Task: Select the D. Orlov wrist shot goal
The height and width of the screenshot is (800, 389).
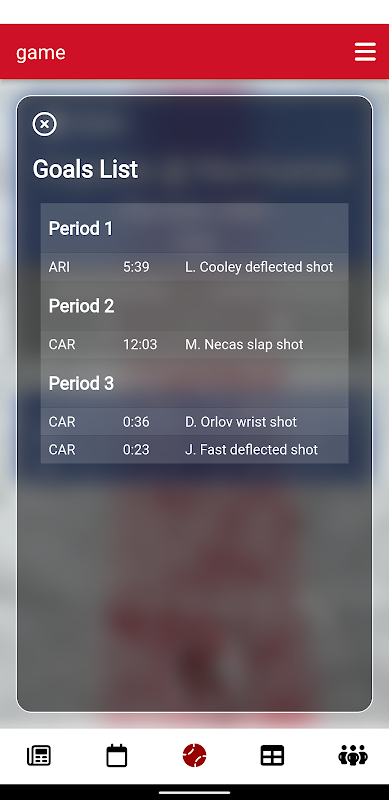Action: (194, 422)
